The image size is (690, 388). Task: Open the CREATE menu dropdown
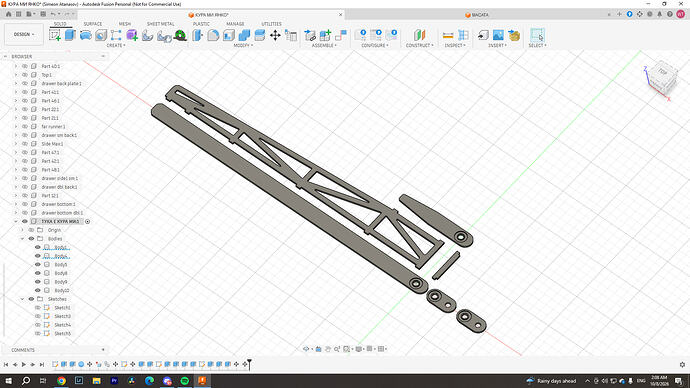pyautogui.click(x=116, y=45)
